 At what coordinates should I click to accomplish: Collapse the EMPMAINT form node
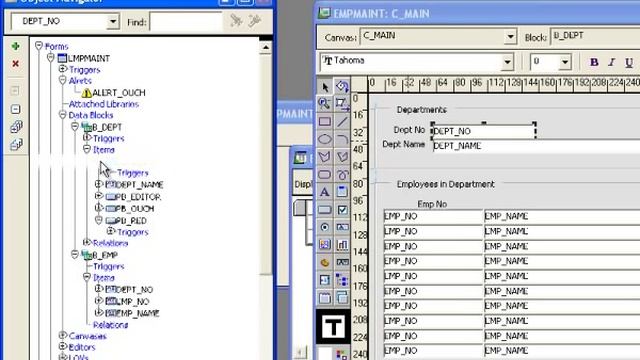tap(51, 58)
